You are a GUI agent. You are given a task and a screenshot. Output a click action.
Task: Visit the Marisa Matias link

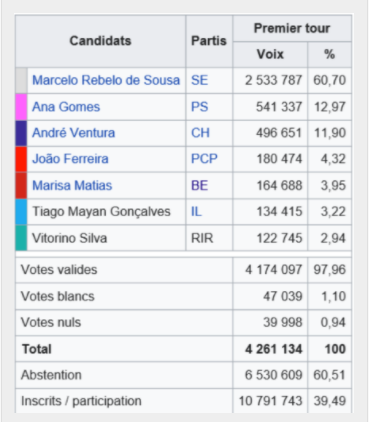tap(72, 185)
